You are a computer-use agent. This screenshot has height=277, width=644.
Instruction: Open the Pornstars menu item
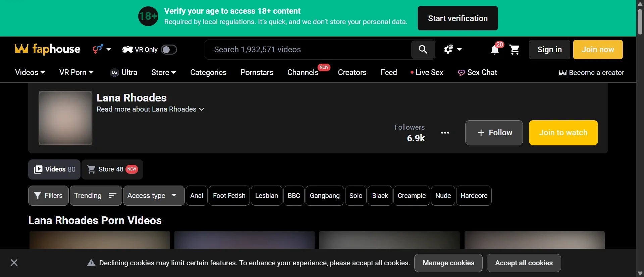point(257,72)
